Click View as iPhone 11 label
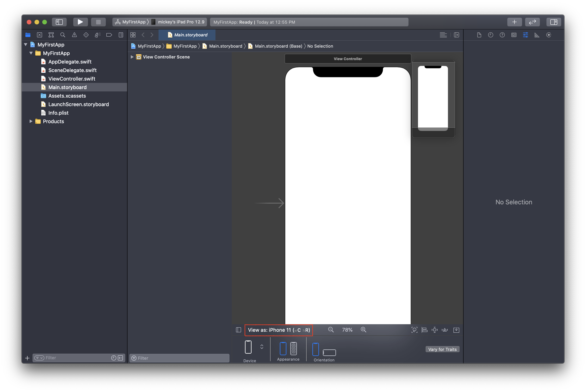586x392 pixels. 279,330
